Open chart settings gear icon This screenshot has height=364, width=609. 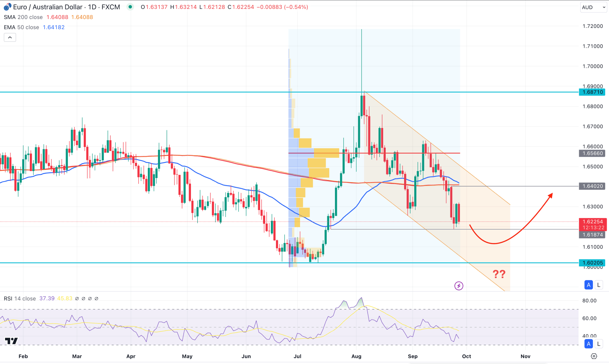point(594,356)
